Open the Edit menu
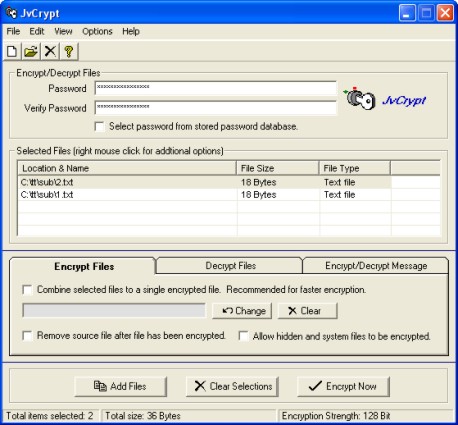The image size is (458, 425). pyautogui.click(x=37, y=31)
